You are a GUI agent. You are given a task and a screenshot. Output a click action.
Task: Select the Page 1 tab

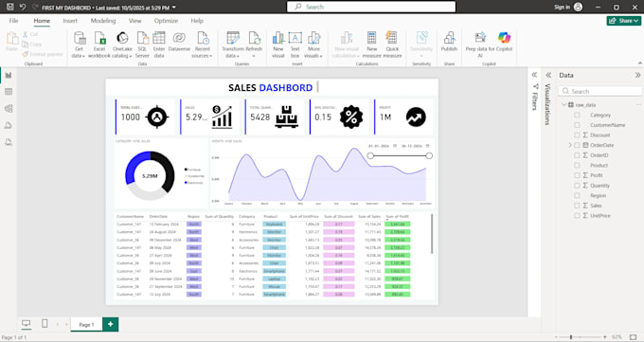point(87,324)
